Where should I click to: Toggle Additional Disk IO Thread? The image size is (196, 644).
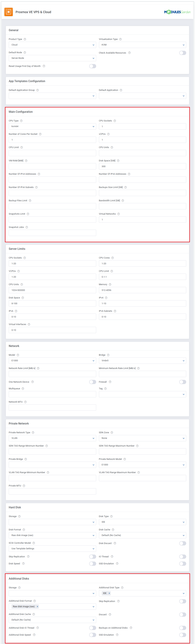pos(93,628)
